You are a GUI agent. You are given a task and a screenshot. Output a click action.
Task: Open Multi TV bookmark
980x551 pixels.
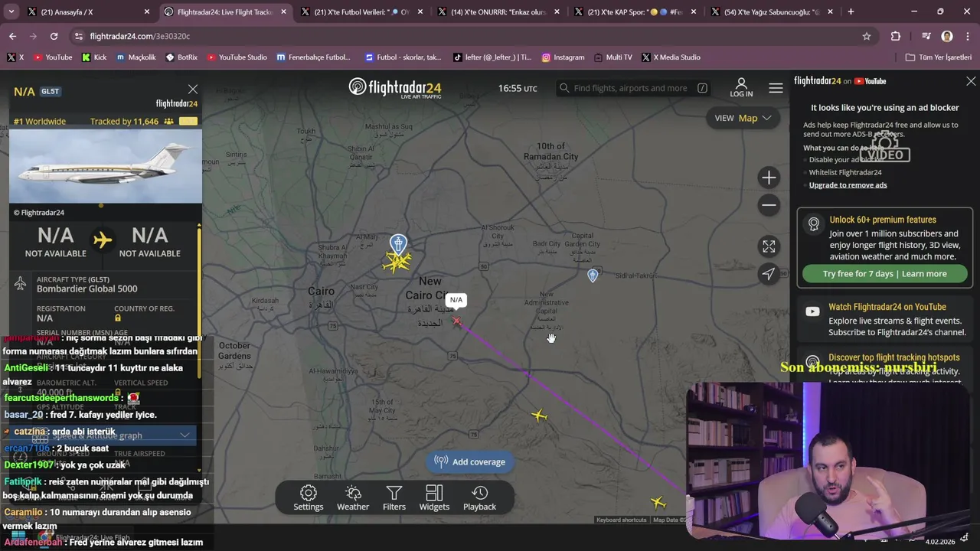612,57
